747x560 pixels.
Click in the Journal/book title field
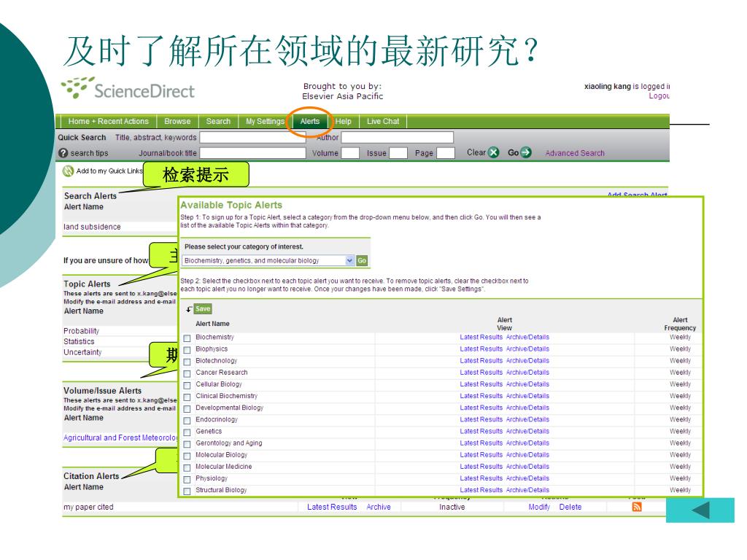click(x=252, y=153)
